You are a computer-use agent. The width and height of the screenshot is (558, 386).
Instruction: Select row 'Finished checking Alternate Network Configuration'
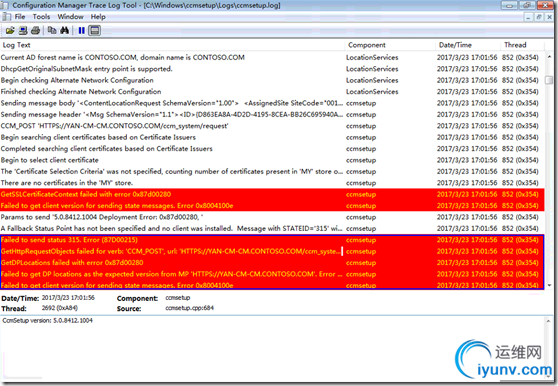point(272,91)
